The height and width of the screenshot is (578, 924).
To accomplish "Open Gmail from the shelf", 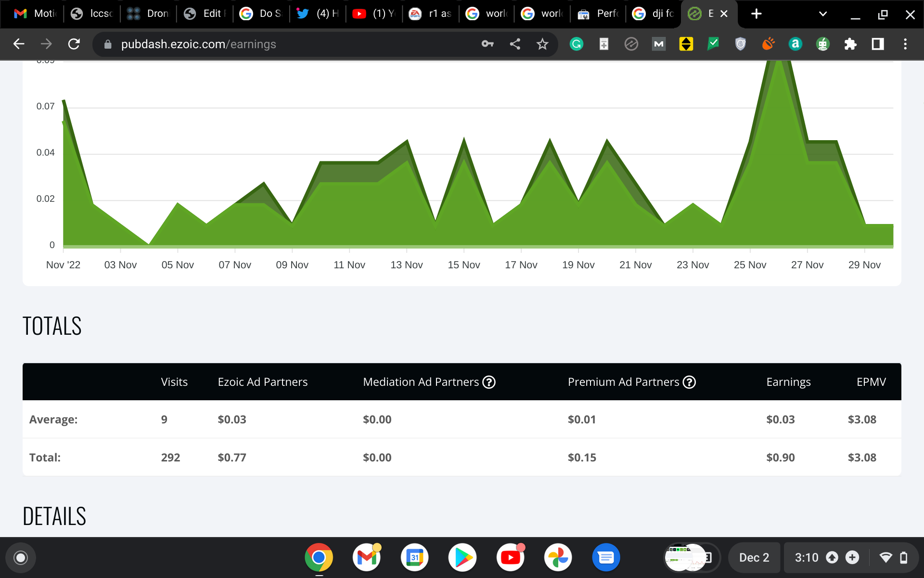I will click(x=367, y=558).
